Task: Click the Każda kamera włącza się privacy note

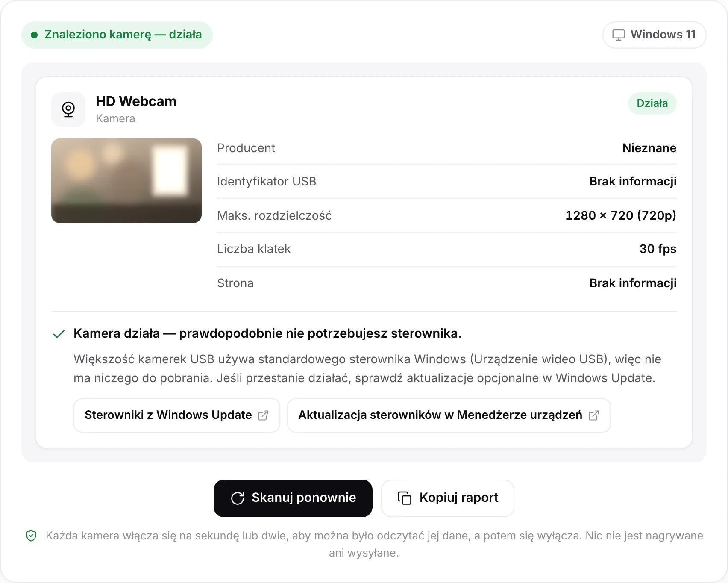Action: [374, 544]
